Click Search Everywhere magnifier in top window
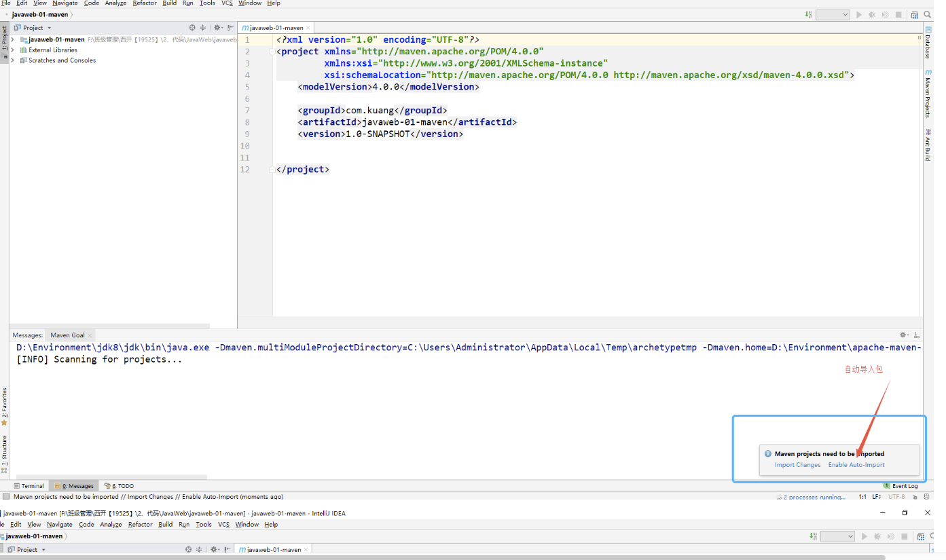The image size is (946, 560). [x=928, y=14]
